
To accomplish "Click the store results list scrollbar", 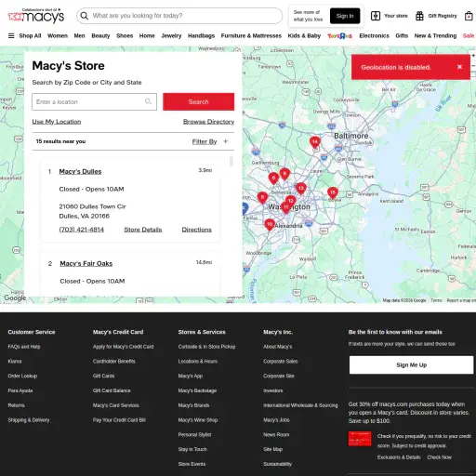I will (231, 162).
